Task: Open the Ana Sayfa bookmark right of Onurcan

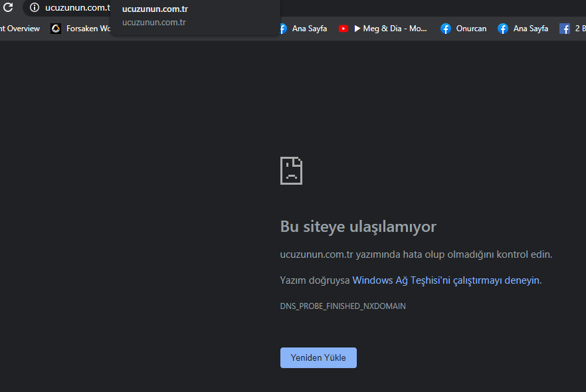Action: tap(523, 29)
